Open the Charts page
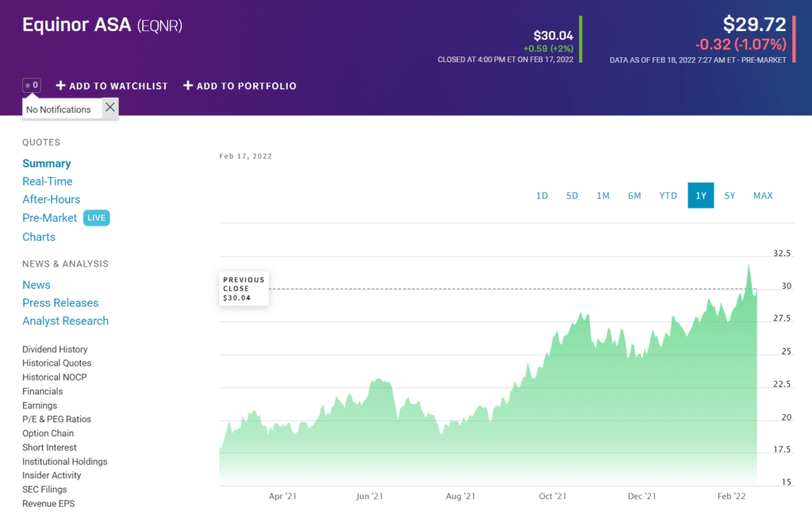The image size is (812, 522). pos(39,237)
